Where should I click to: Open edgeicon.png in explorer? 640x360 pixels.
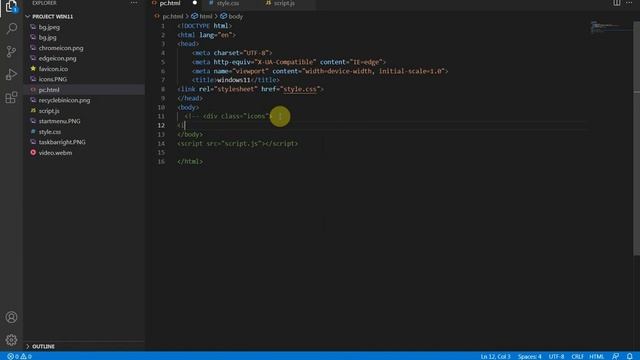(57, 58)
